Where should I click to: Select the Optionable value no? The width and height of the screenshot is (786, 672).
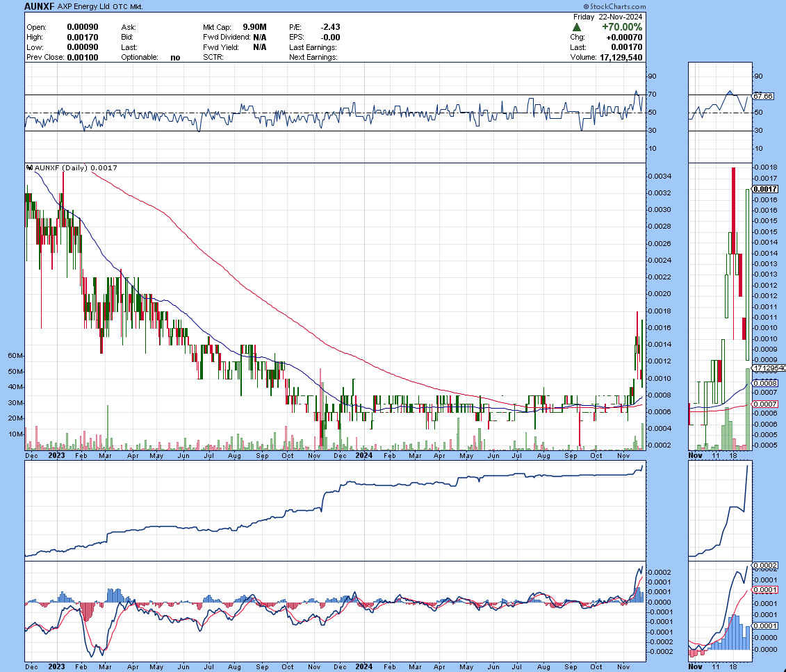[175, 57]
